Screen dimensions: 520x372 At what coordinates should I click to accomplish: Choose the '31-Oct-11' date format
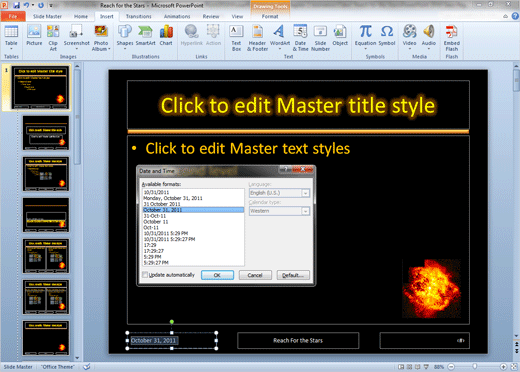(x=155, y=216)
